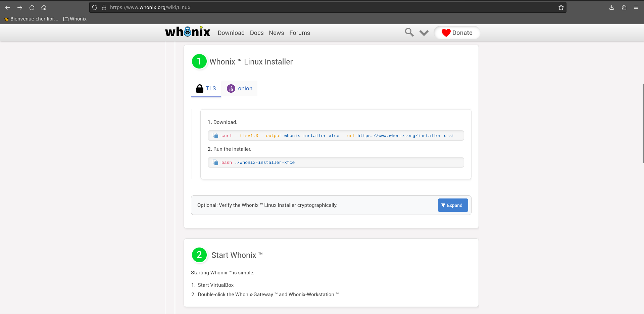The image size is (644, 314).
Task: Open the 'Bienvenue cher libr...' bookmark
Action: click(31, 19)
